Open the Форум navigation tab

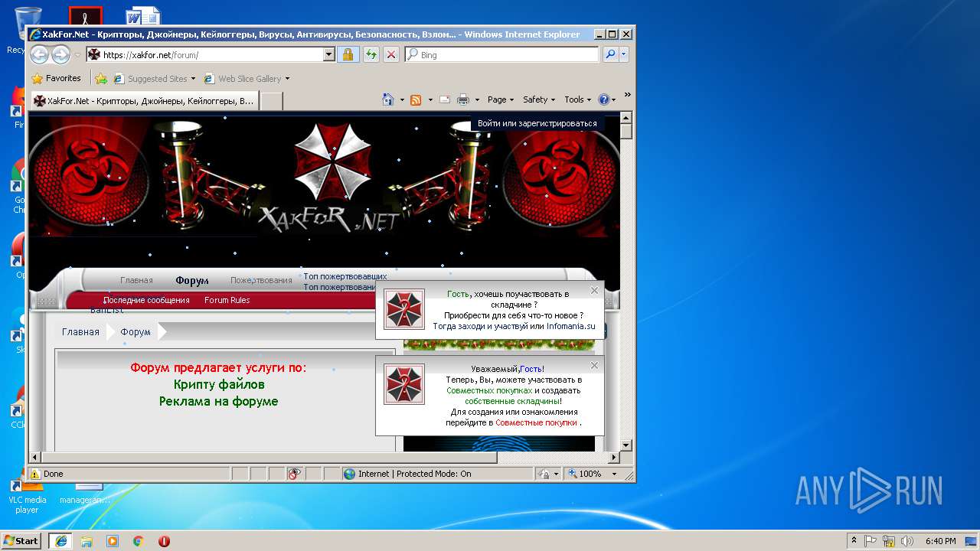click(x=191, y=280)
